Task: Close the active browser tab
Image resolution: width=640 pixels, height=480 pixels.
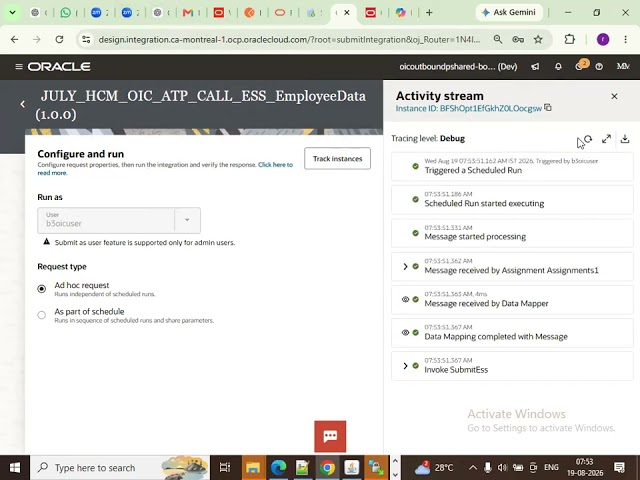Action: pyautogui.click(x=347, y=13)
